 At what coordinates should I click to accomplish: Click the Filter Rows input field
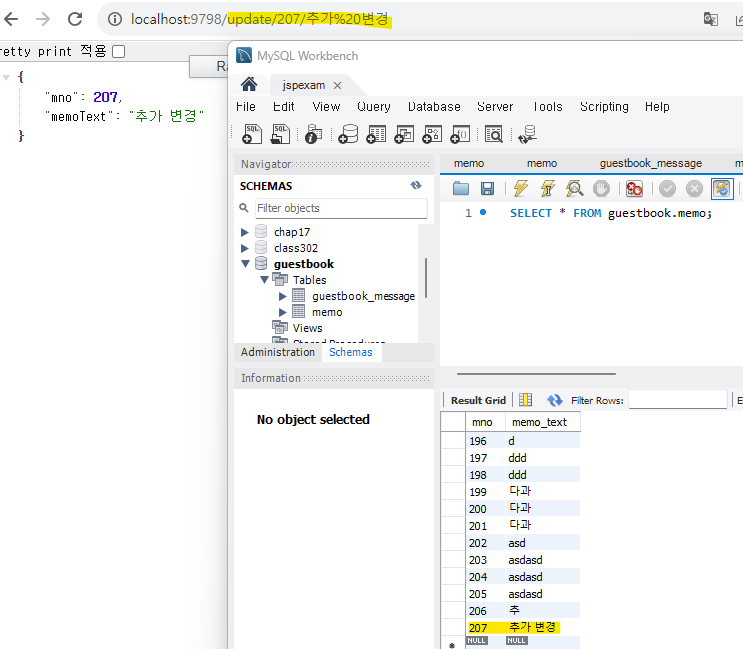(678, 400)
